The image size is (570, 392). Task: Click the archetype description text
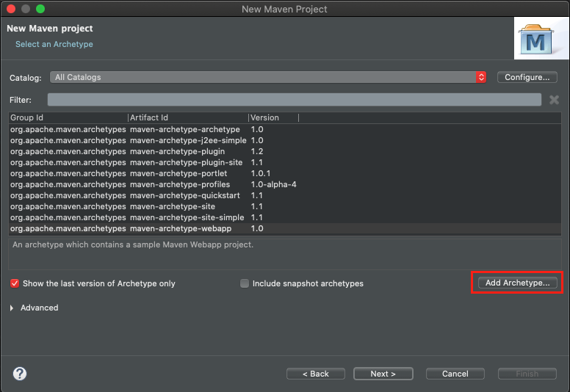(133, 244)
